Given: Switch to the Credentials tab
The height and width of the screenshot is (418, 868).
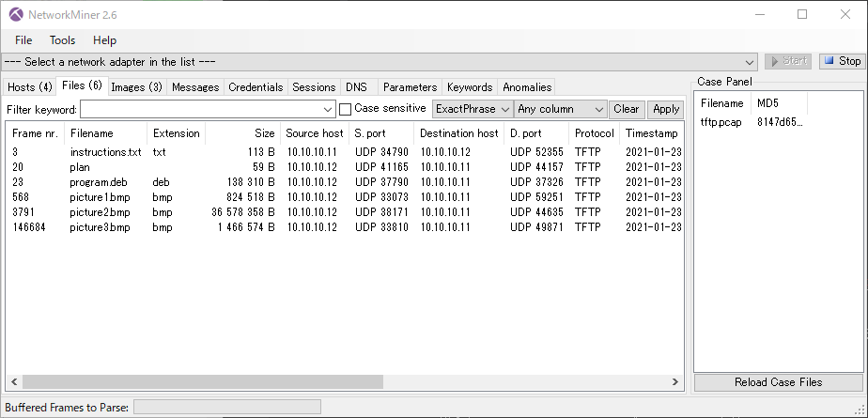Looking at the screenshot, I should [x=256, y=87].
